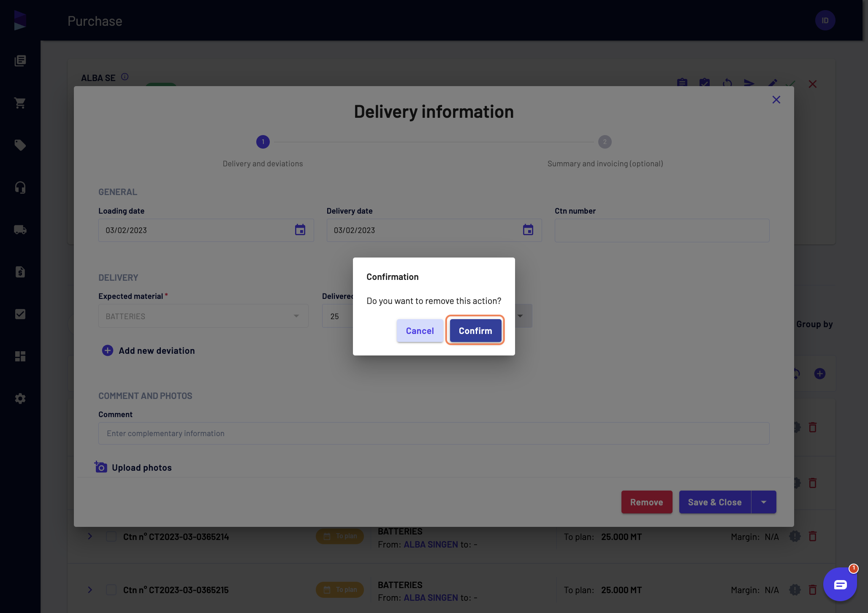
Task: Open the settings gear sidebar icon
Action: (20, 399)
